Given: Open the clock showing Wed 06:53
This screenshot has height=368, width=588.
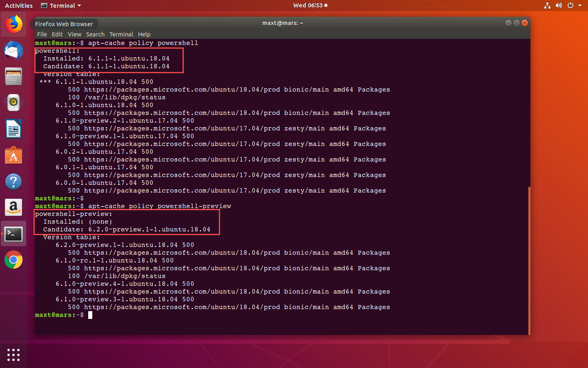Looking at the screenshot, I should pos(310,5).
